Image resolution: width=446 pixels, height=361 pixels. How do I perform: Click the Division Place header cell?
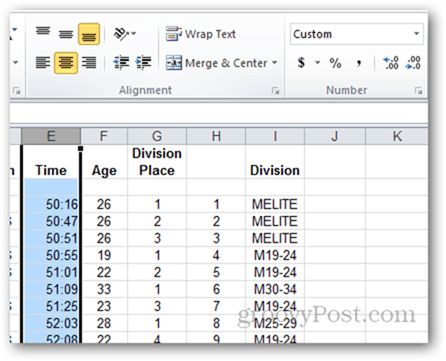(157, 162)
